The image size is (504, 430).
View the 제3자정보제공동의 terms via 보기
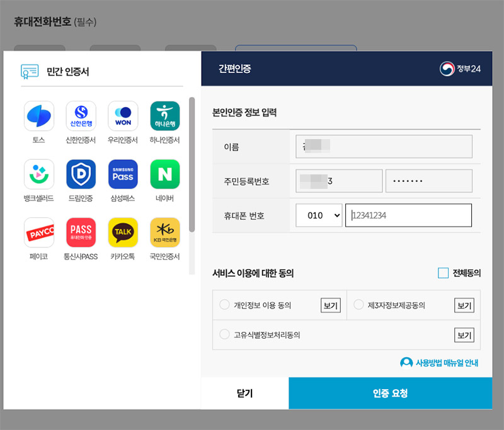pyautogui.click(x=464, y=305)
